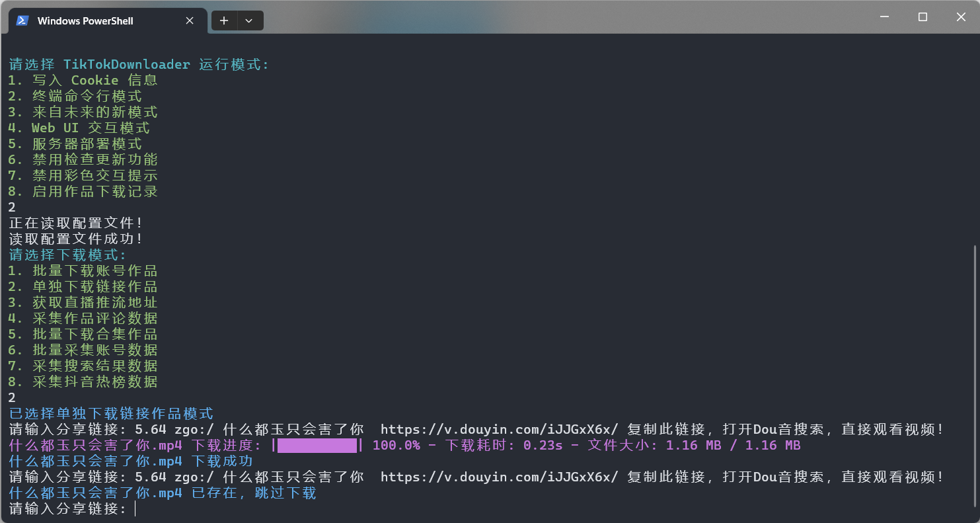This screenshot has width=980, height=523.
Task: Click the 100.0% progress value
Action: [396, 445]
